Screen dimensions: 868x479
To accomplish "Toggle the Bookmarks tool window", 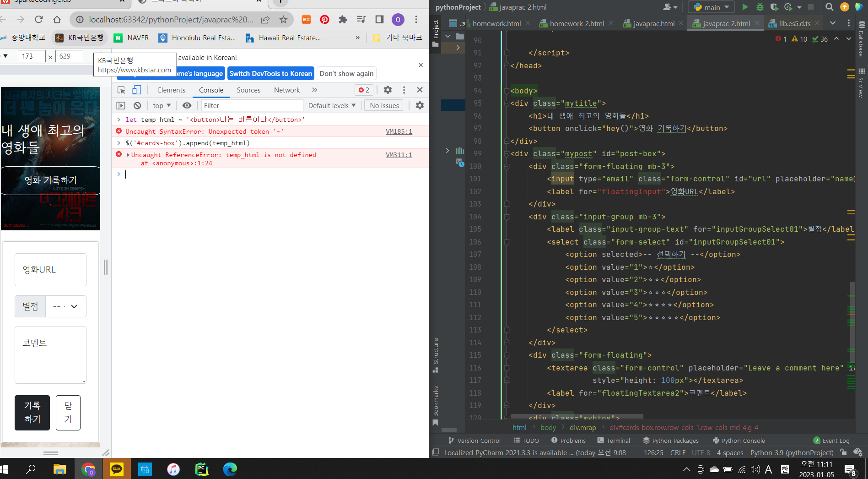I will [x=436, y=406].
